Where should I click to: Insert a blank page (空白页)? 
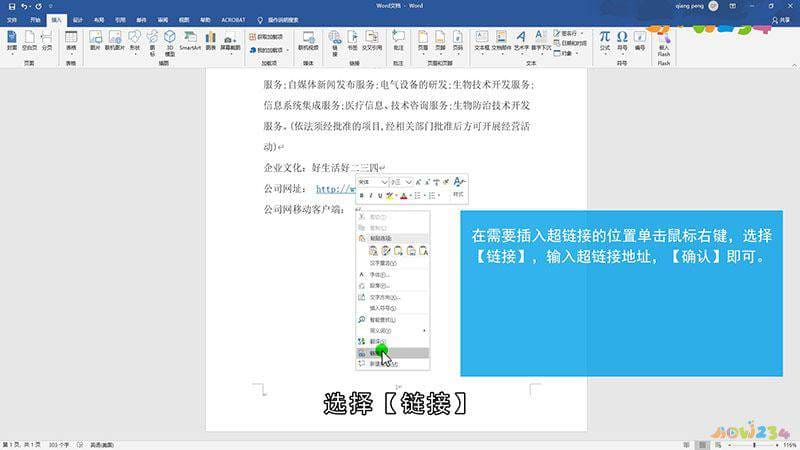coord(30,40)
